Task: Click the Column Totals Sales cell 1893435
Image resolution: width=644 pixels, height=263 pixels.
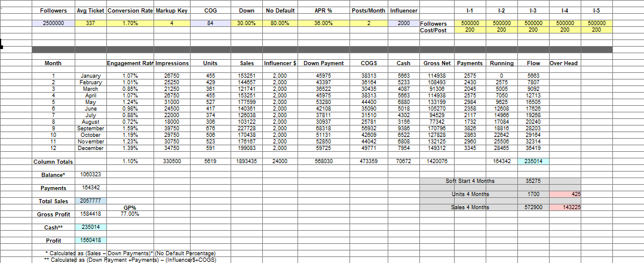Action: (x=246, y=162)
